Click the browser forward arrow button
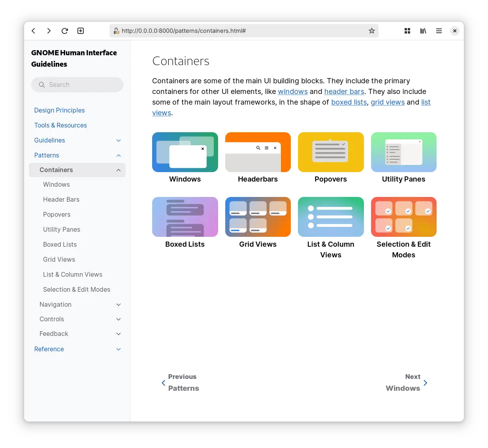488x448 pixels. pyautogui.click(x=49, y=31)
